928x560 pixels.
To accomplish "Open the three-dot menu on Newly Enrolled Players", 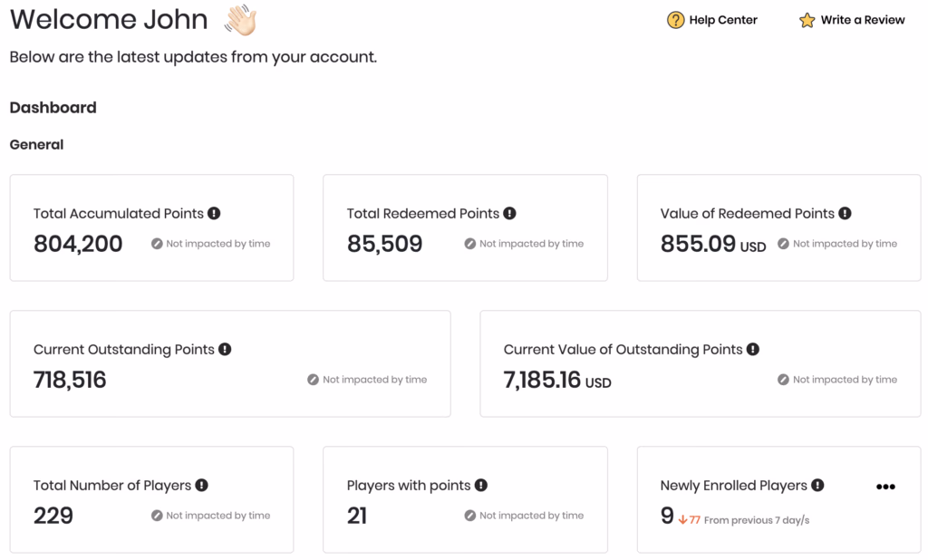I will (885, 487).
